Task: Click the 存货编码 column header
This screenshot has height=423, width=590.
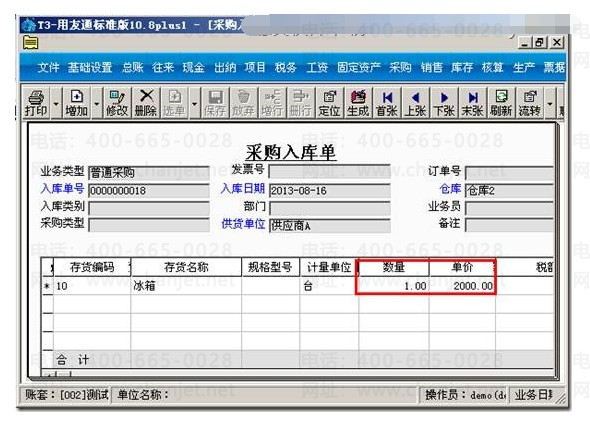Action: pos(92,267)
